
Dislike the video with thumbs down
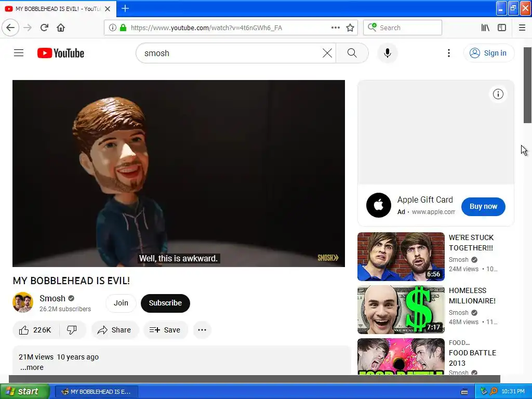click(72, 330)
